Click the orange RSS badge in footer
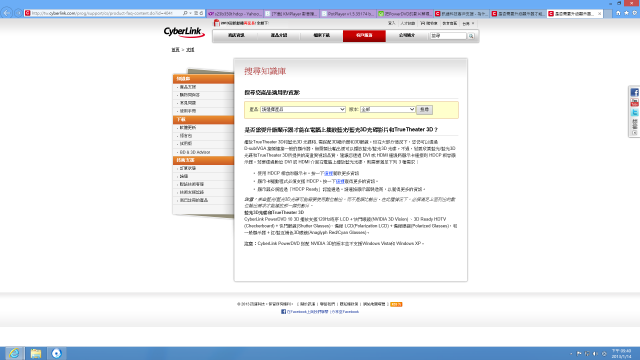Viewport: 640px width, 360px height. pyautogui.click(x=396, y=304)
